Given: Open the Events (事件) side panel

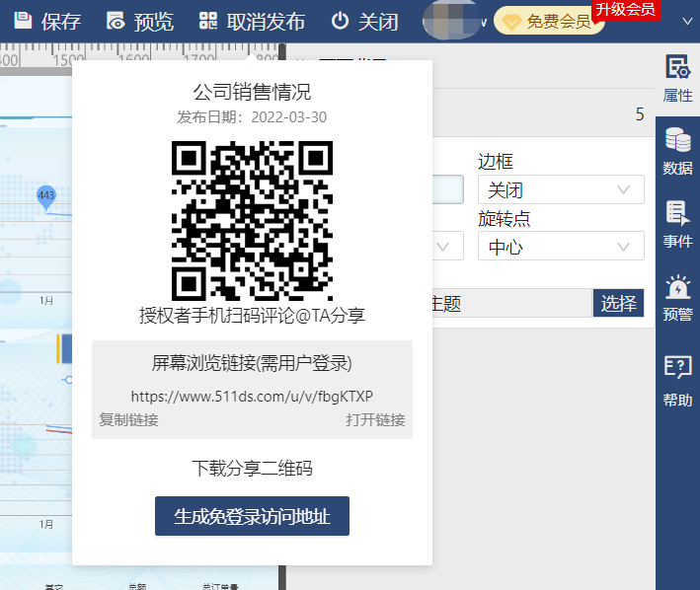Looking at the screenshot, I should coord(677,225).
